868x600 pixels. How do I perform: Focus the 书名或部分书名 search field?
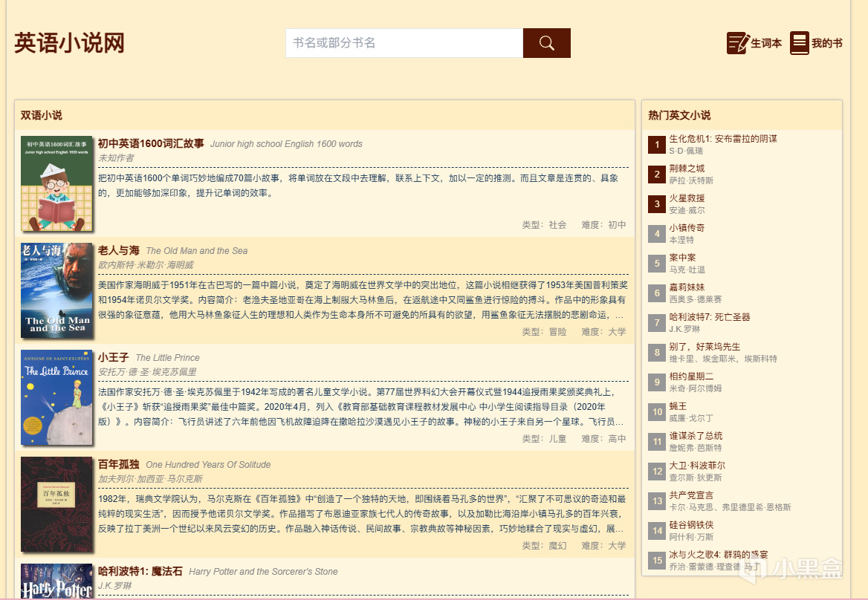[x=404, y=43]
